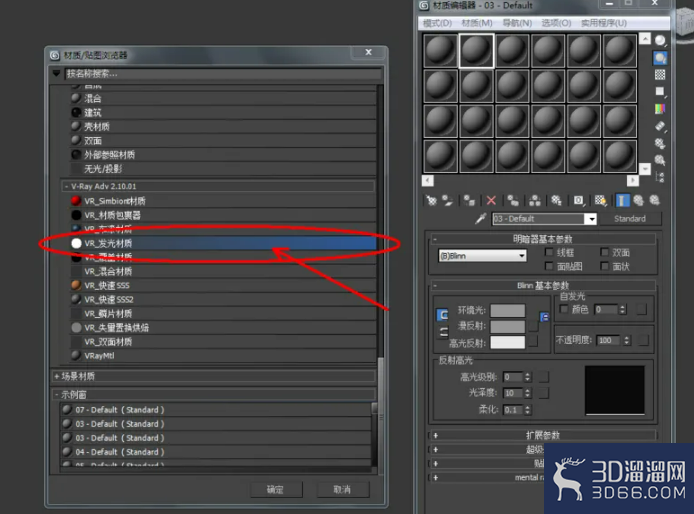This screenshot has width=694, height=514.
Task: Open the 选项(O) menu
Action: (x=556, y=23)
